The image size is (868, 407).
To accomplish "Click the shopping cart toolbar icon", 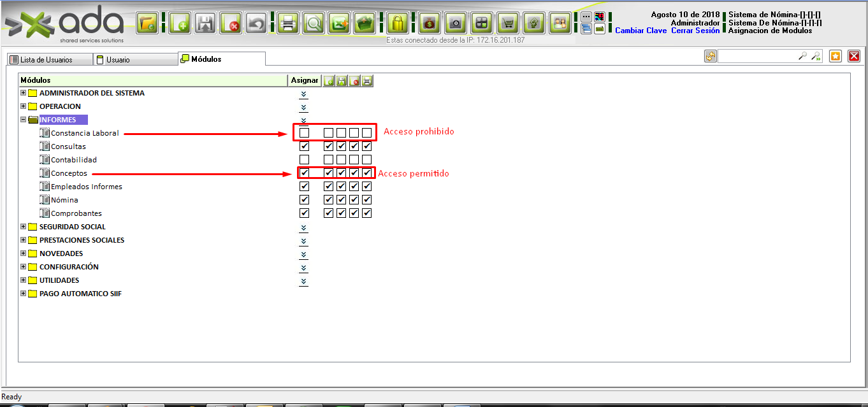I will tap(507, 24).
